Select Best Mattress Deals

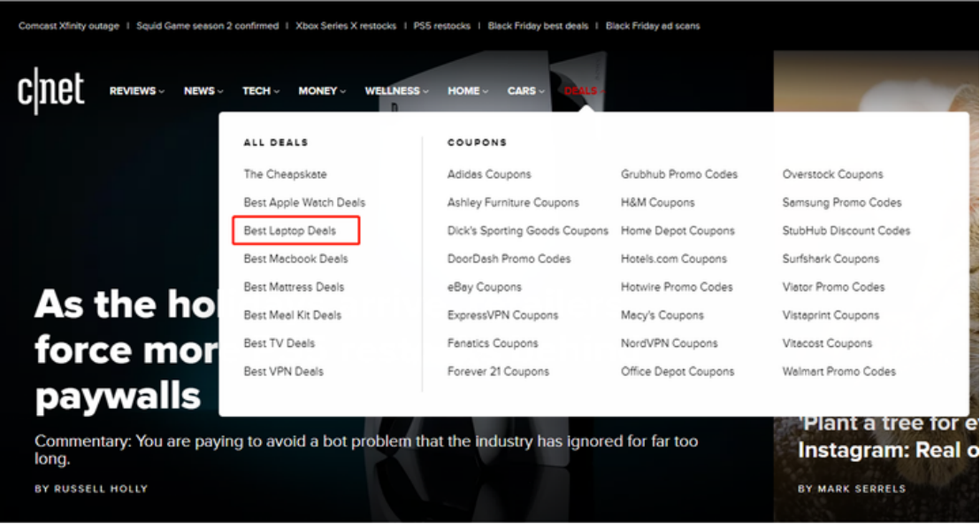tap(294, 287)
